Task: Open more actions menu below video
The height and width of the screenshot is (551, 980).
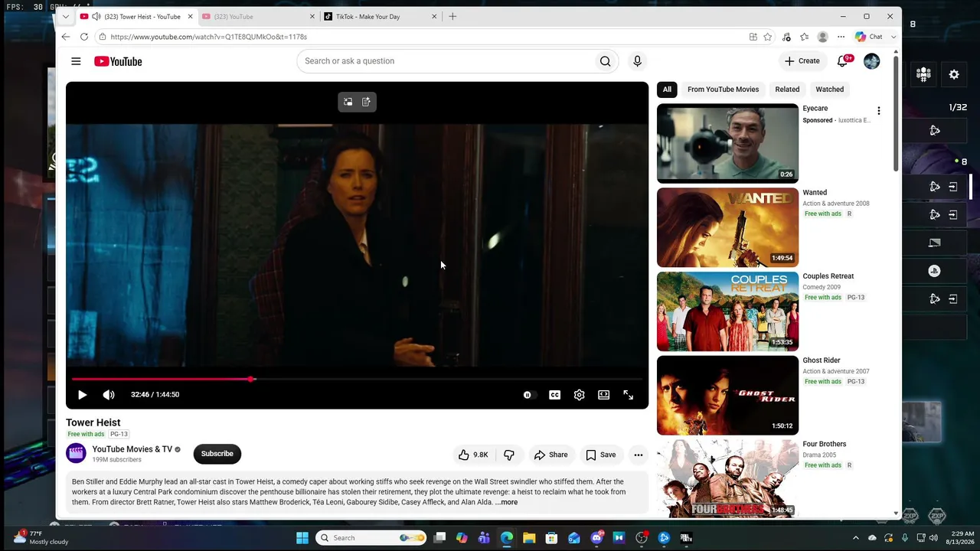Action: (x=638, y=455)
